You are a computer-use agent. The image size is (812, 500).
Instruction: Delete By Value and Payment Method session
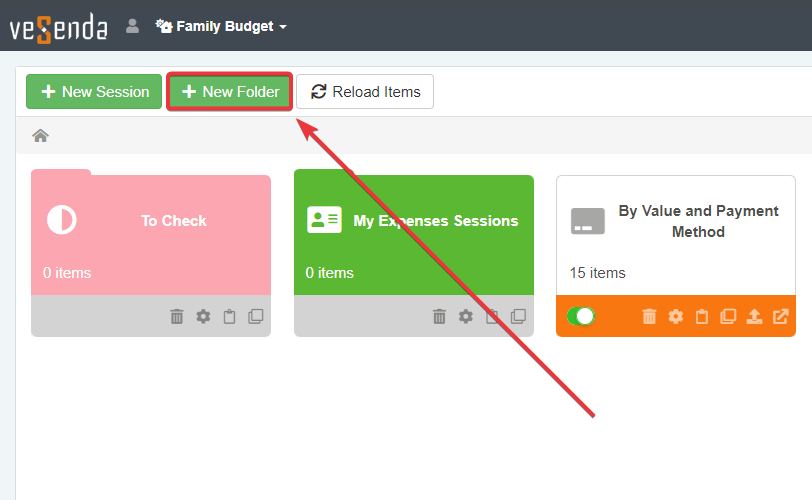click(x=649, y=316)
